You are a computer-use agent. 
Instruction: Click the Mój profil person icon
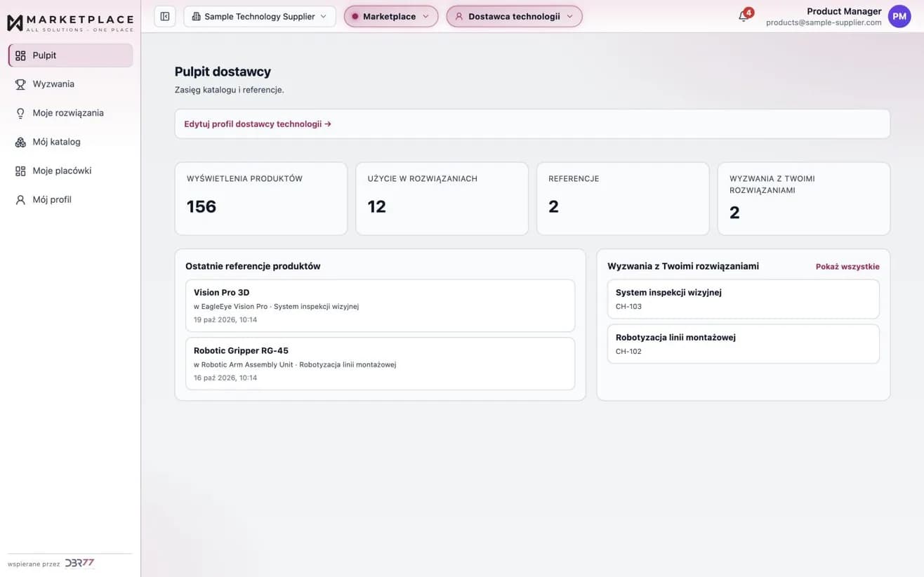pyautogui.click(x=20, y=199)
